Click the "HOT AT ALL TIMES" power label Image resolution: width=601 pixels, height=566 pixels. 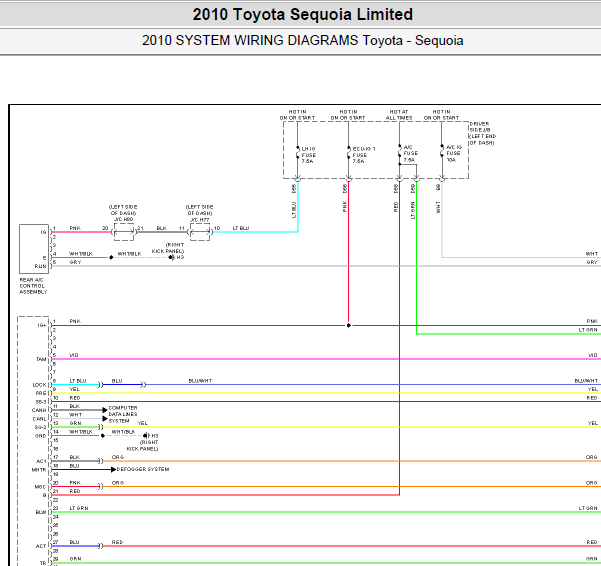[399, 115]
